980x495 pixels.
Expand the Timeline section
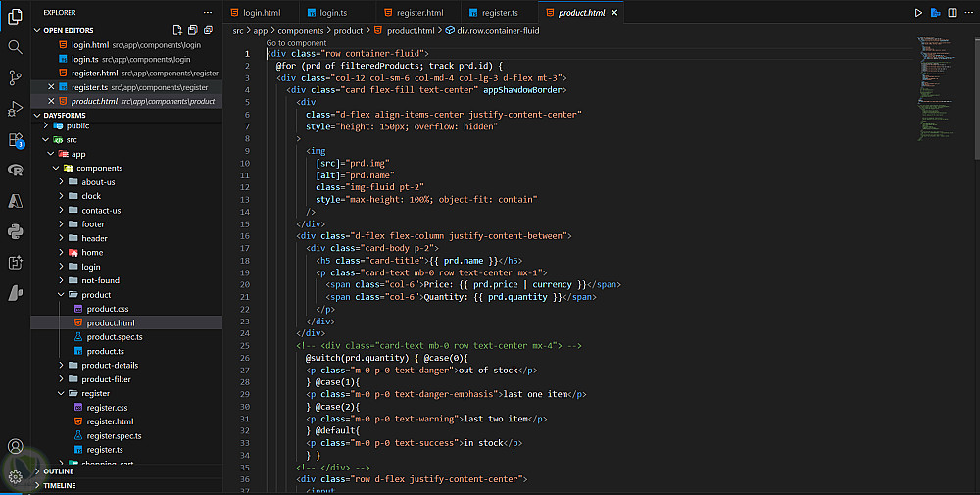(x=59, y=485)
